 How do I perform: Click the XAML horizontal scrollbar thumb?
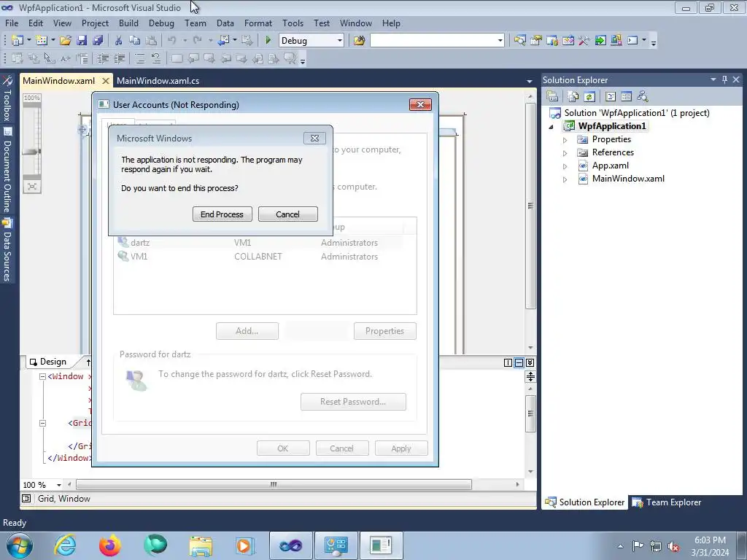[274, 484]
